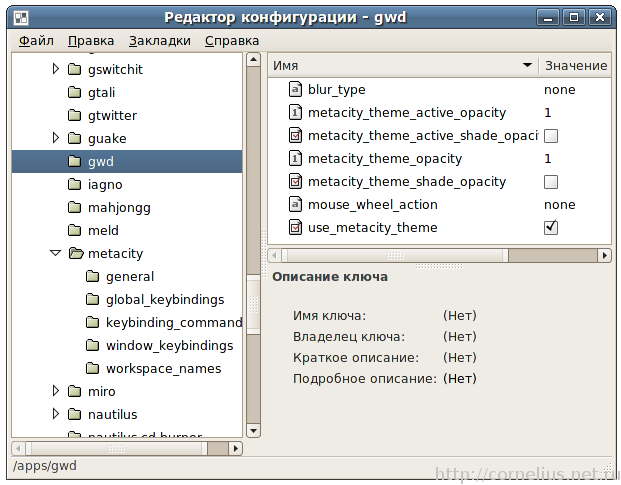Image resolution: width=621 pixels, height=485 pixels.
Task: Expand the miro tree node
Action: tap(56, 391)
